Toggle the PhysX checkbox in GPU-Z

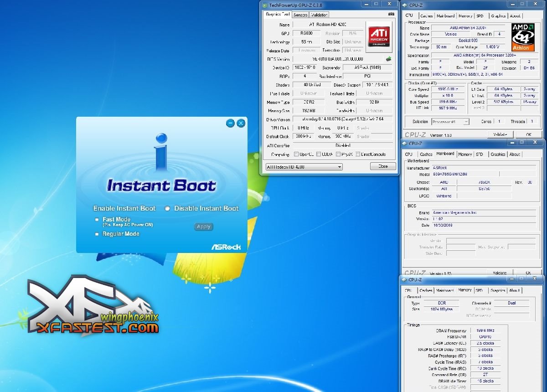[x=339, y=154]
